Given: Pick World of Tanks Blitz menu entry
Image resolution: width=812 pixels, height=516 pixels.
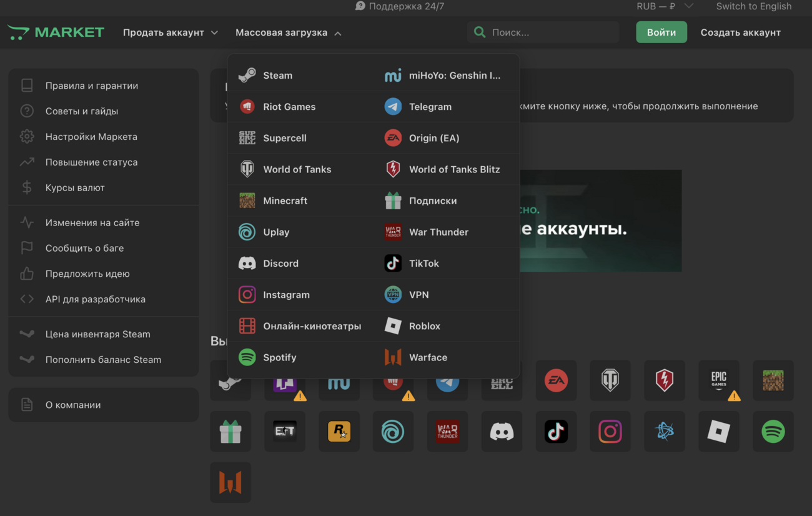Looking at the screenshot, I should pos(454,169).
